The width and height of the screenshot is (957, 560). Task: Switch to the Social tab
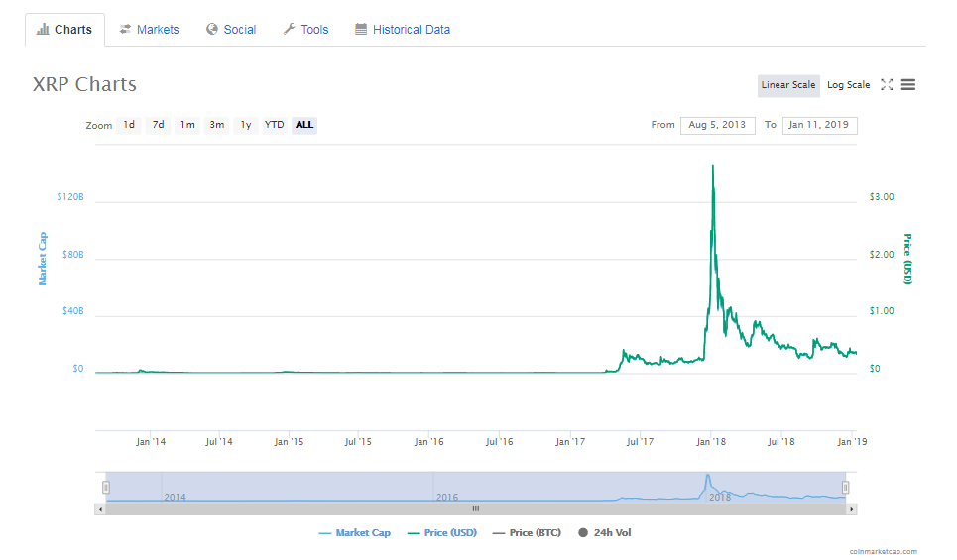231,30
